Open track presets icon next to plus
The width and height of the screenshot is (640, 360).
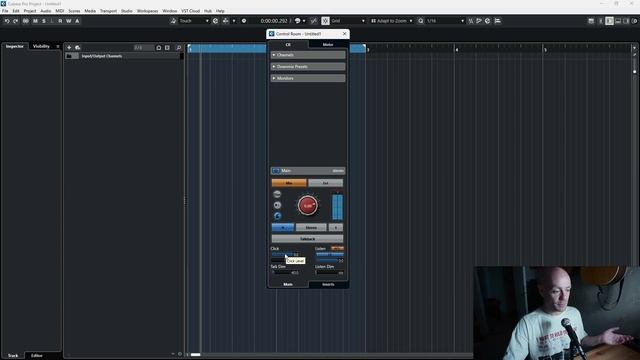coord(78,47)
